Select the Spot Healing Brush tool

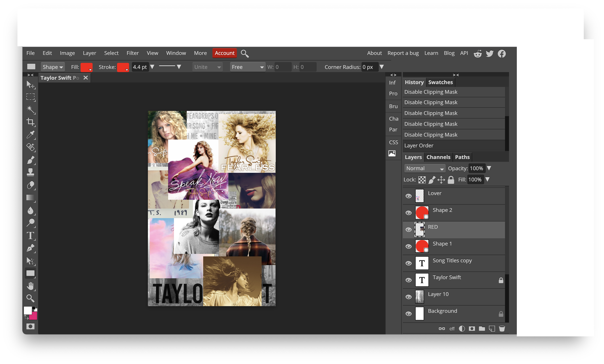coord(31,147)
